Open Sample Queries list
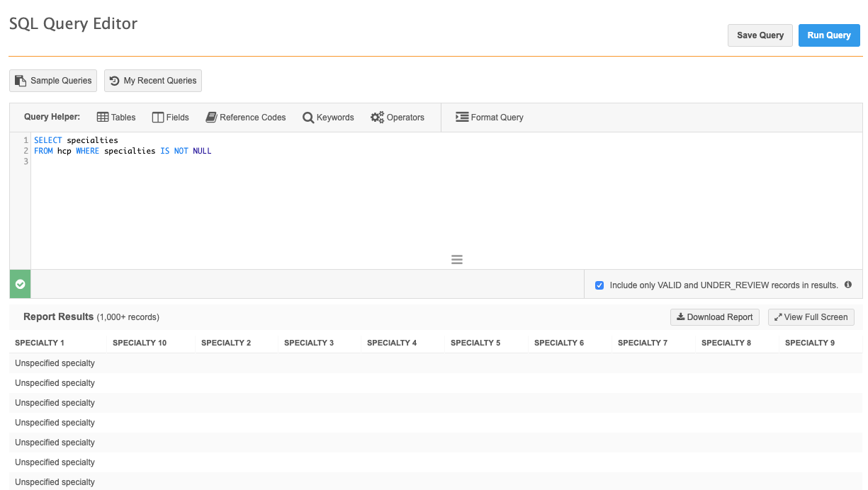Image resolution: width=868 pixels, height=490 pixels. click(53, 81)
